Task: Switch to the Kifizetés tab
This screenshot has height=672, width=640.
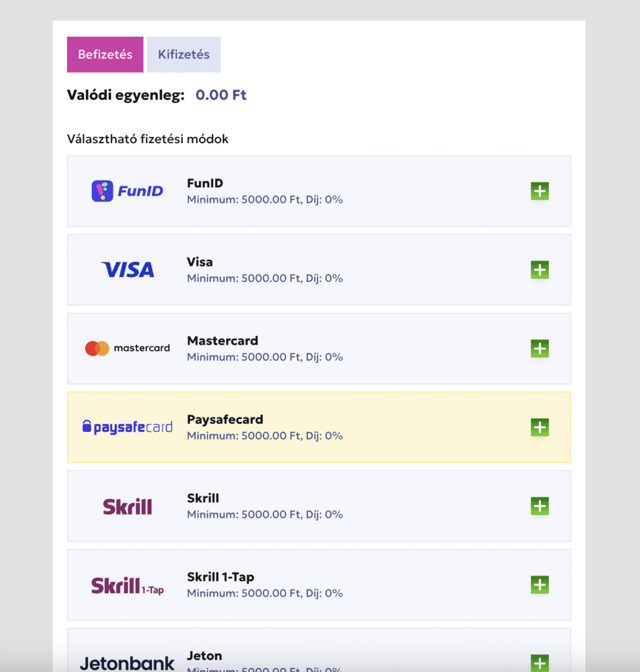Action: pos(184,54)
